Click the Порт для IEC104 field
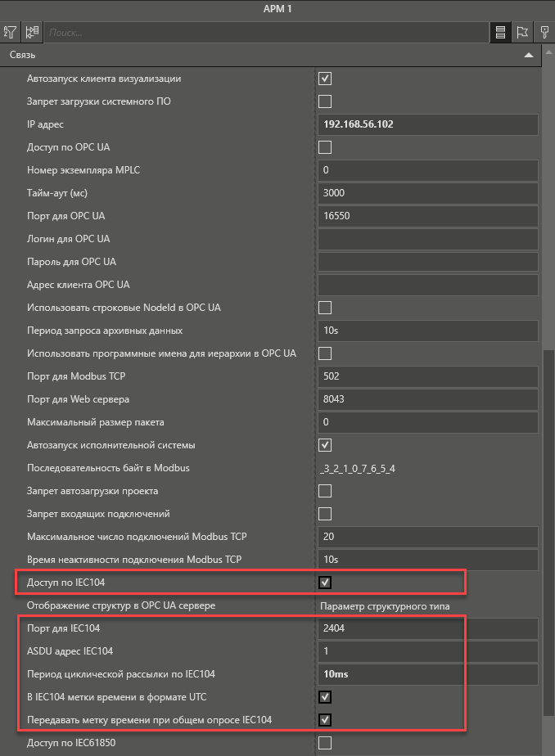This screenshot has height=756, width=555. point(427,628)
